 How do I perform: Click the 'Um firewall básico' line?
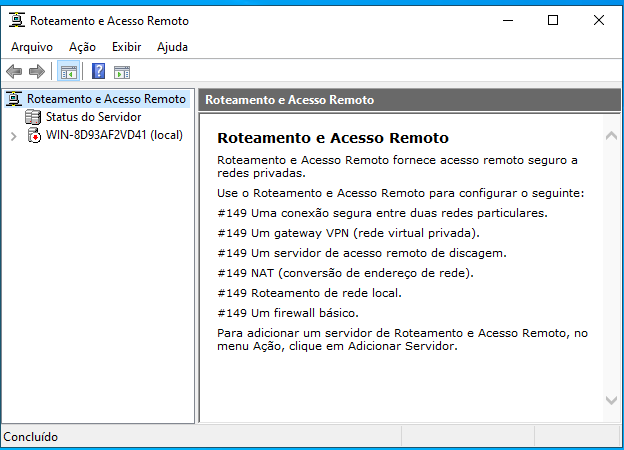288,313
